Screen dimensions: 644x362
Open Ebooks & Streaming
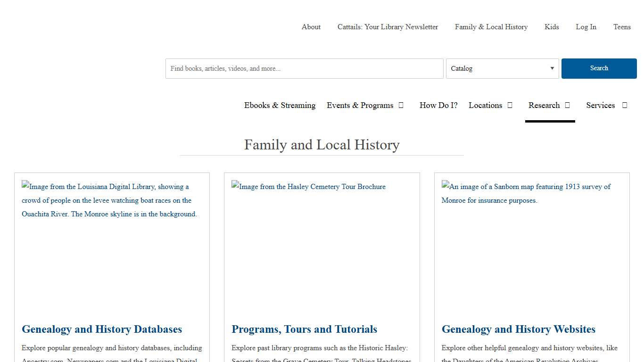tap(280, 105)
